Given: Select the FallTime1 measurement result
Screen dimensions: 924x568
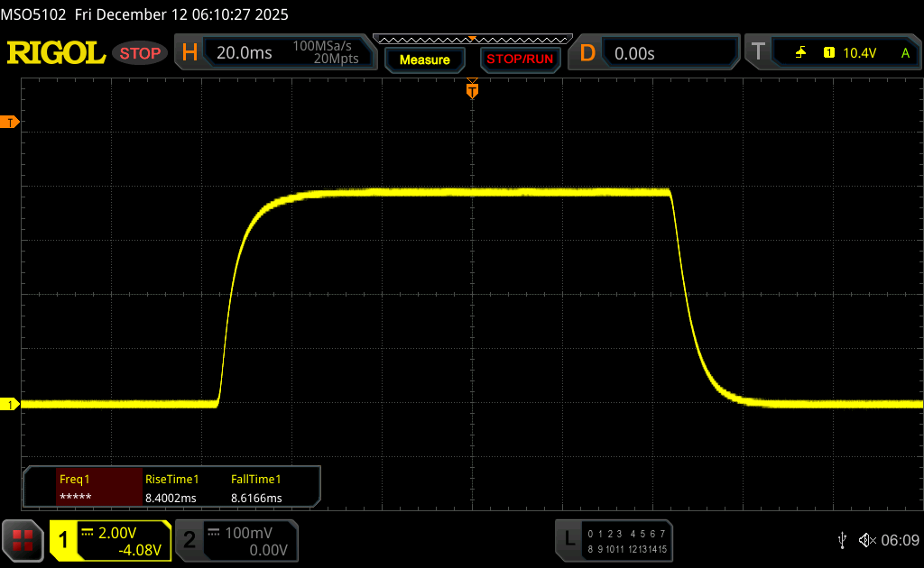Looking at the screenshot, I should (x=257, y=488).
